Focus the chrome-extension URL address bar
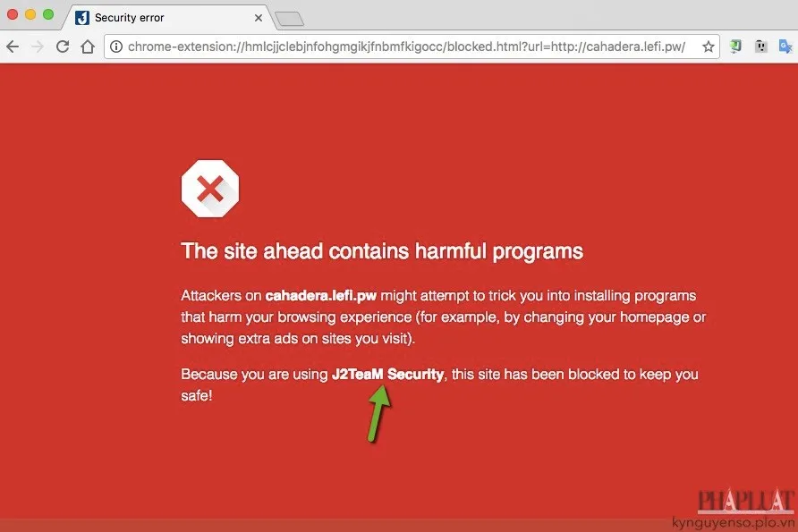 coord(406,46)
